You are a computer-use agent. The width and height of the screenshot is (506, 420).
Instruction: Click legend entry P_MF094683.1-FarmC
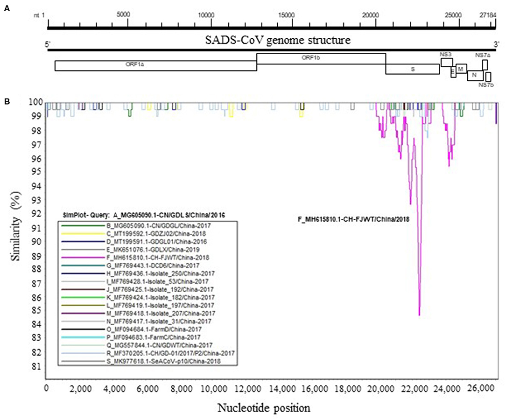pyautogui.click(x=154, y=337)
